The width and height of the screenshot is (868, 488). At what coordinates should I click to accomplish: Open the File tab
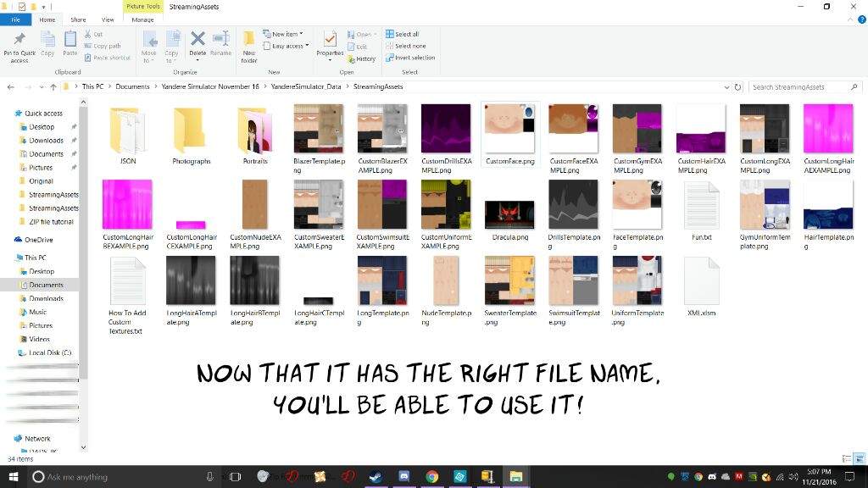point(16,19)
